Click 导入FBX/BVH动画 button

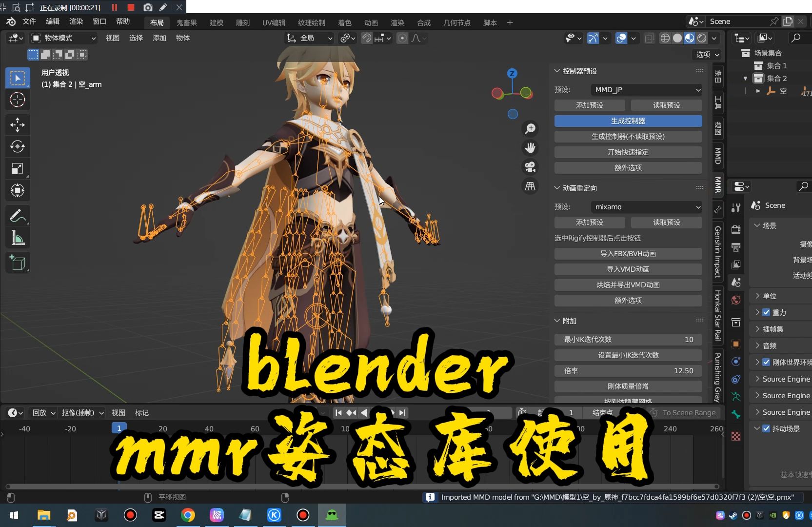click(628, 254)
